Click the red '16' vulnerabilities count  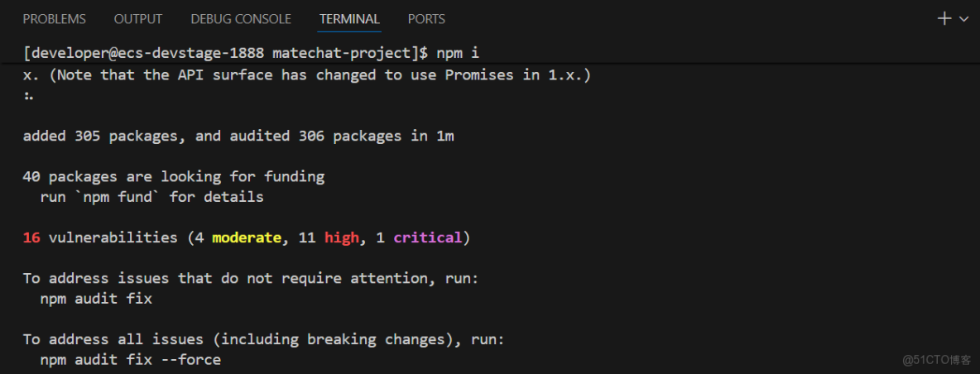(31, 237)
